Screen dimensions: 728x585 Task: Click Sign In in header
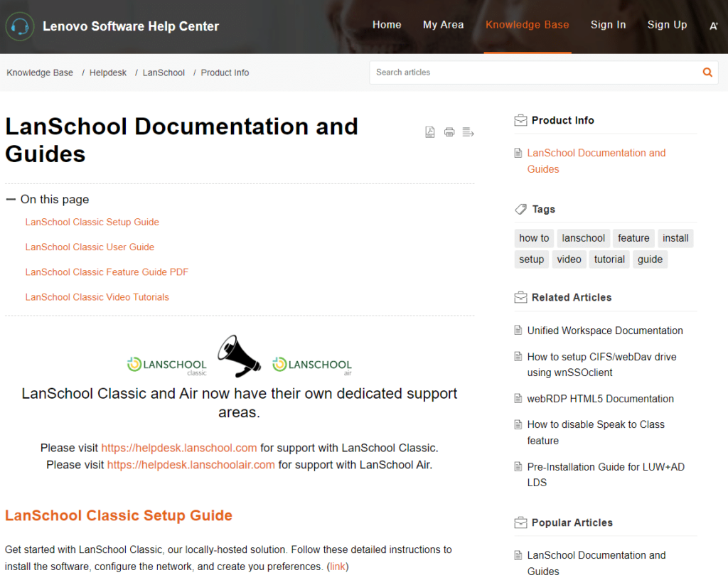pos(608,25)
